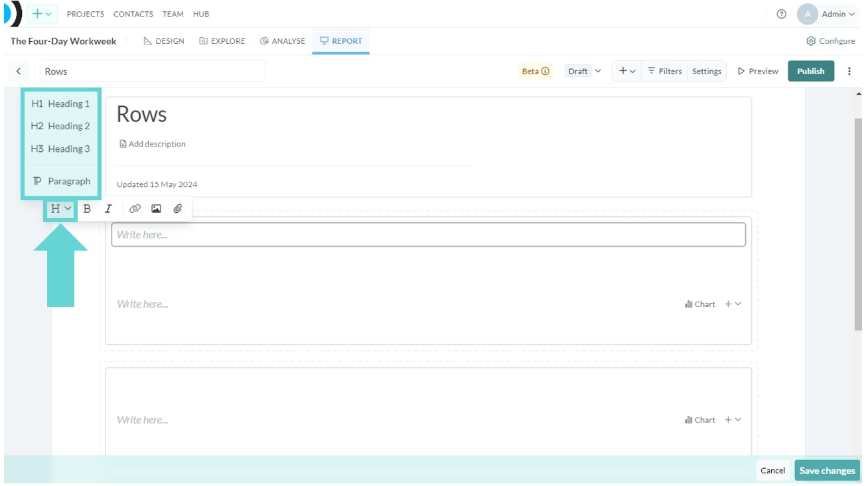
Task: Open the plus add-content dropdown beside Filters
Action: tap(626, 71)
